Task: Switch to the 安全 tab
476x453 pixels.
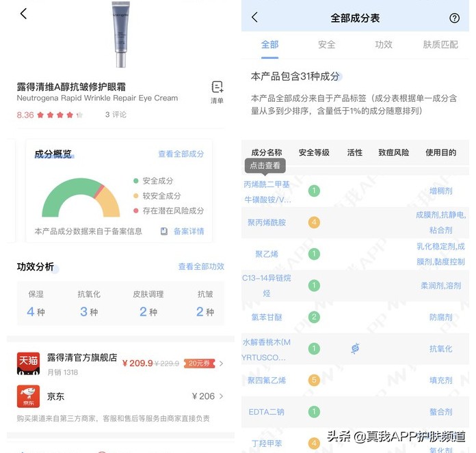Action: tap(327, 45)
